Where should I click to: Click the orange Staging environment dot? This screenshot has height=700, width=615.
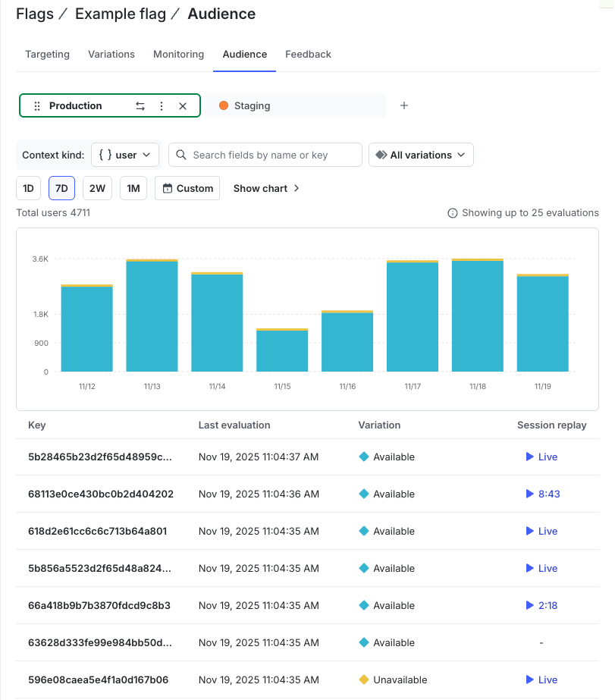click(x=224, y=105)
